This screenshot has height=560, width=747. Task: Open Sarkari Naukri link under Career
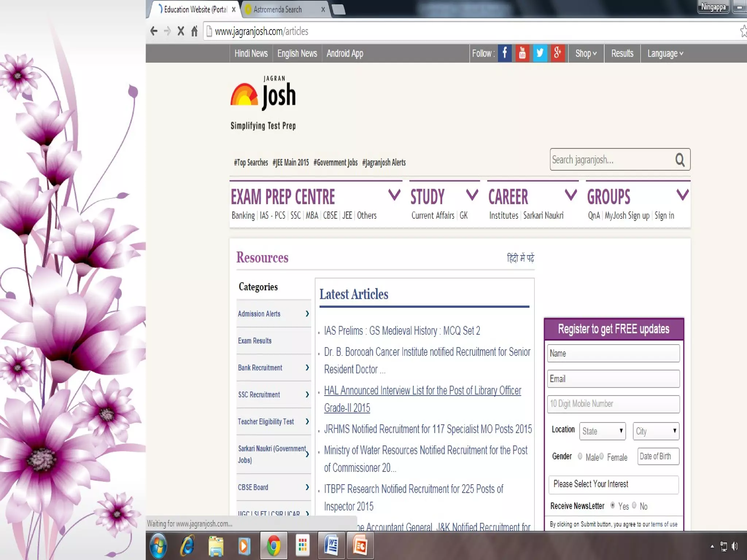pos(543,215)
